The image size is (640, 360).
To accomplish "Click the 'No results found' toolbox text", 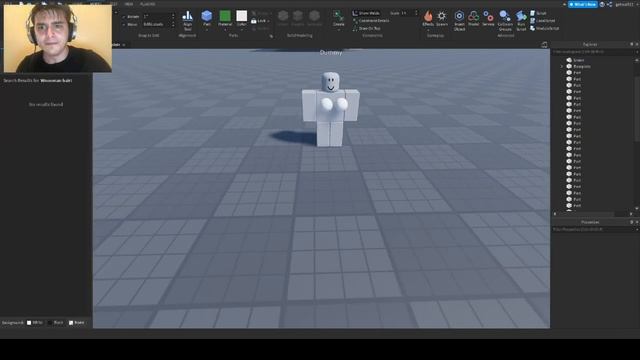I will [x=46, y=104].
